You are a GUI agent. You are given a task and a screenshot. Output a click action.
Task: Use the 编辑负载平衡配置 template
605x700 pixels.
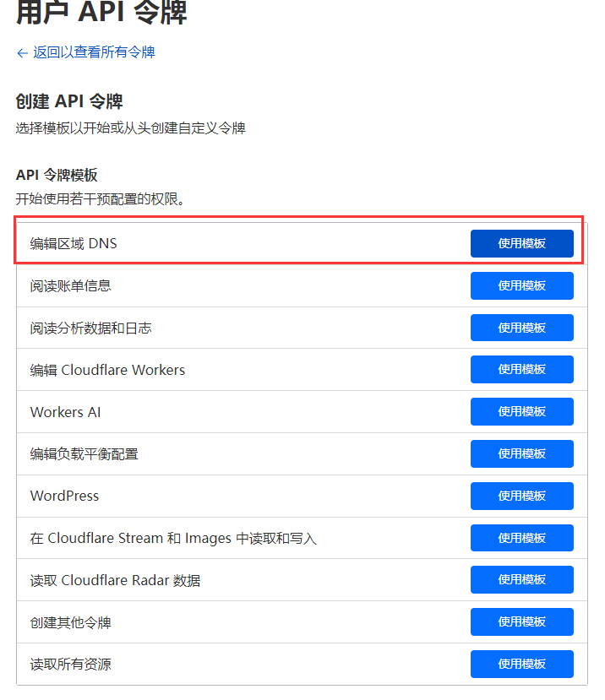(521, 453)
